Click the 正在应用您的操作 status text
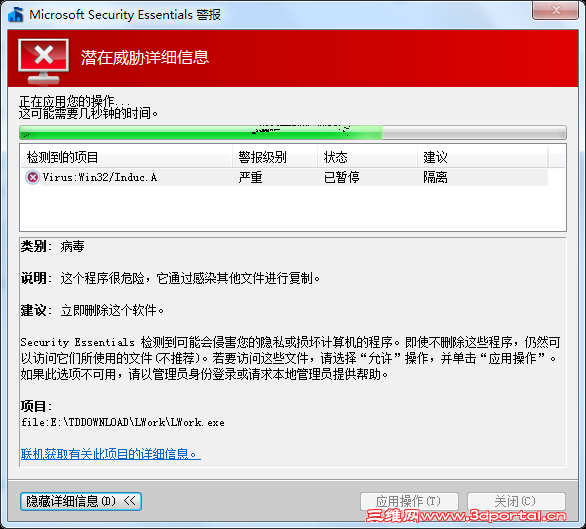Image resolution: width=586 pixels, height=529 pixels. coord(75,101)
